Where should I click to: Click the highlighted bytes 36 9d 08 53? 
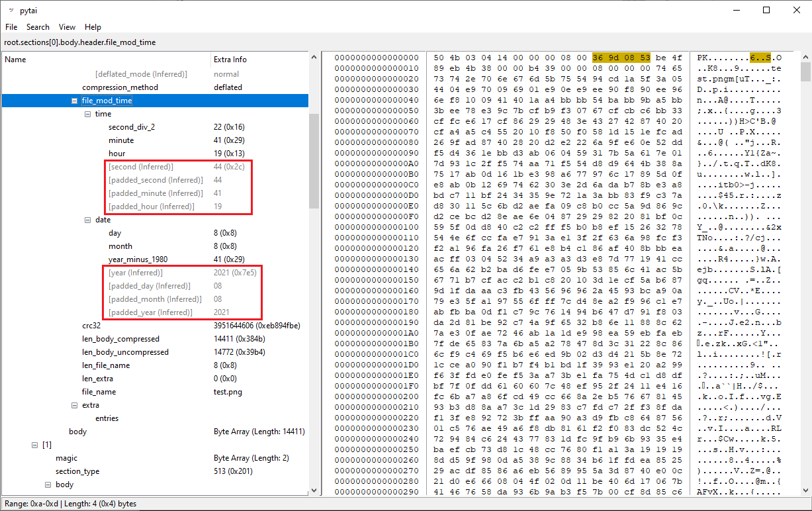[x=621, y=58]
